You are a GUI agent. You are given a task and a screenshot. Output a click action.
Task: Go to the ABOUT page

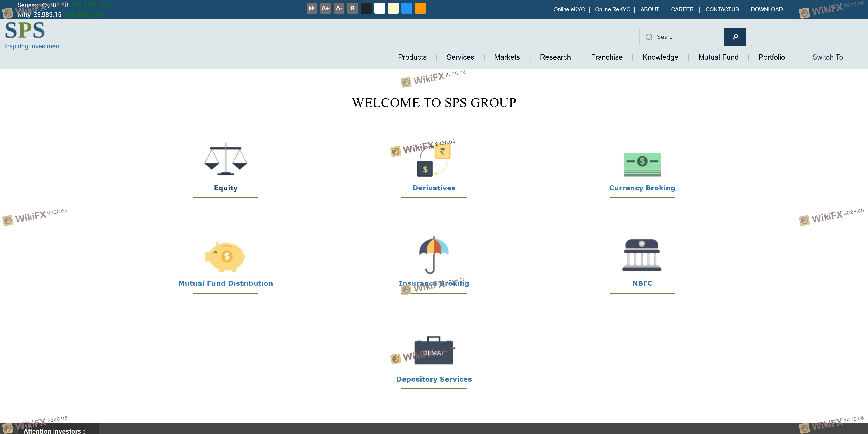point(650,9)
